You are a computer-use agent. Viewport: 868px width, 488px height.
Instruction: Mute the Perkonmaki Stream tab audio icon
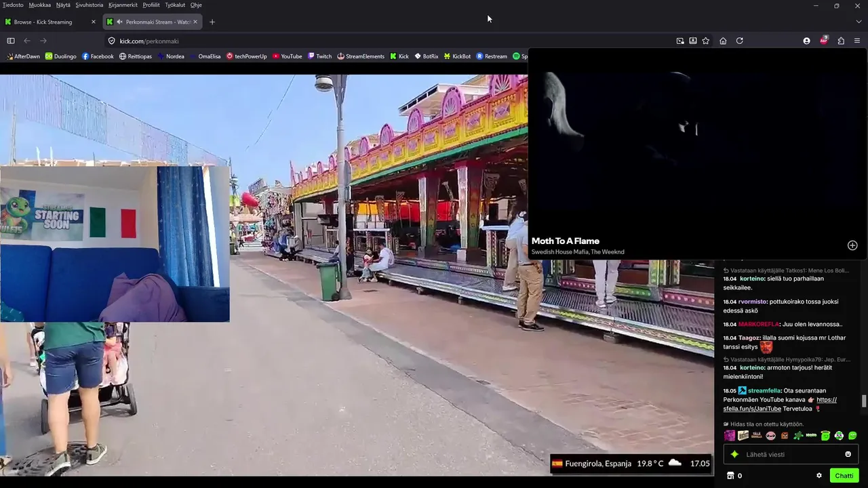[119, 22]
